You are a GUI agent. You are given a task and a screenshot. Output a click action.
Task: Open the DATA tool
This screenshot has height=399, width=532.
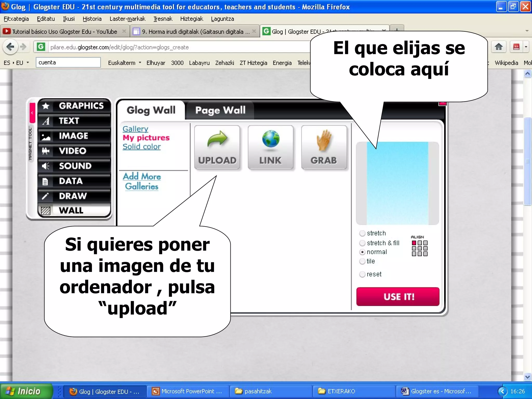click(x=74, y=181)
